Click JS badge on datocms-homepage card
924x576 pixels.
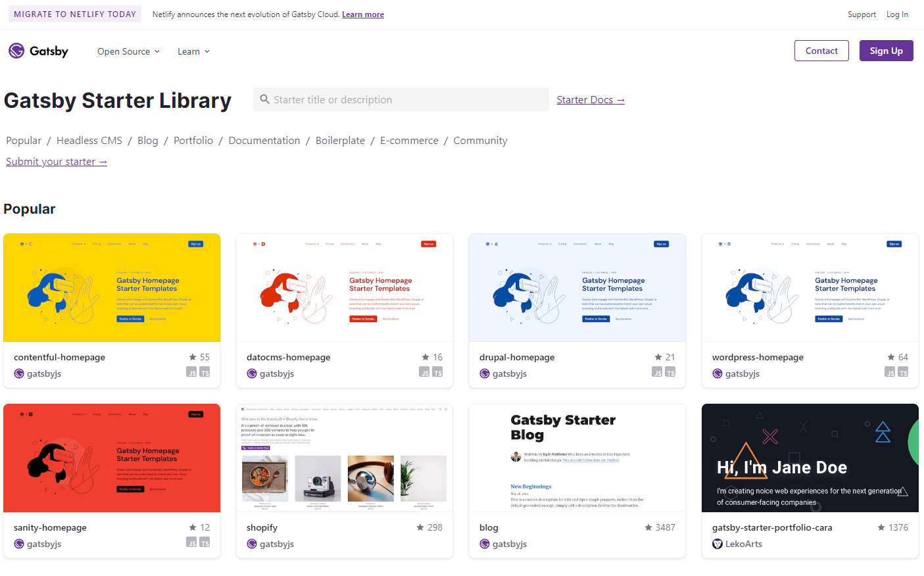[x=424, y=372]
